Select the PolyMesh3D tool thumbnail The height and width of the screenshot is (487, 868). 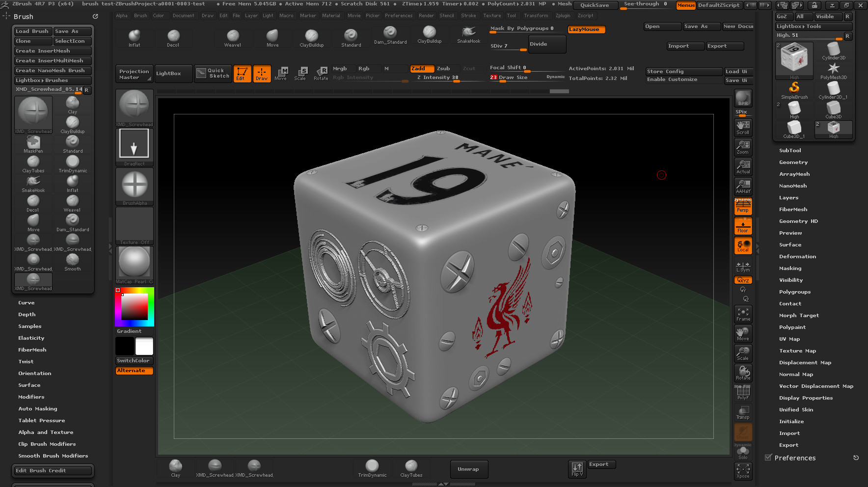[833, 70]
